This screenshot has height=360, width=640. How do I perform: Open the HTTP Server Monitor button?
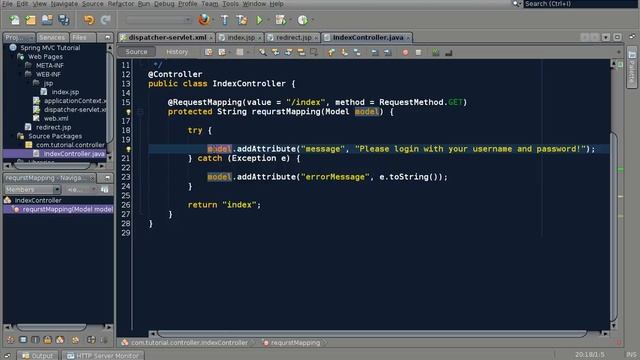pyautogui.click(x=102, y=356)
